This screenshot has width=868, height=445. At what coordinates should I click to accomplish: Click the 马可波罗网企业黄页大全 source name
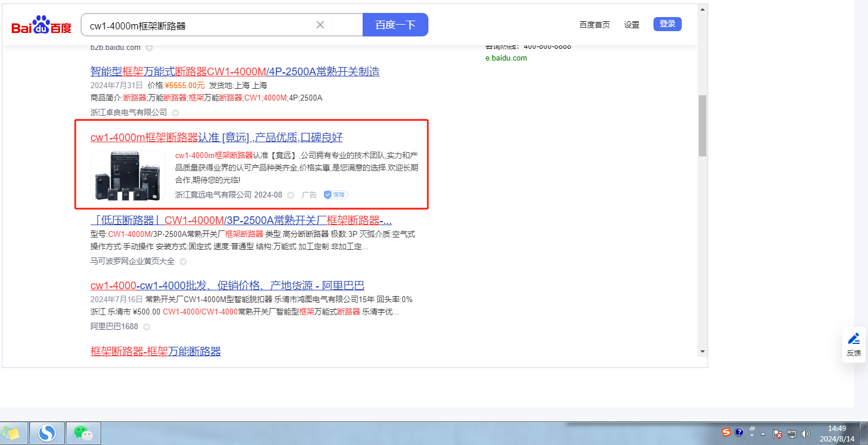point(133,261)
